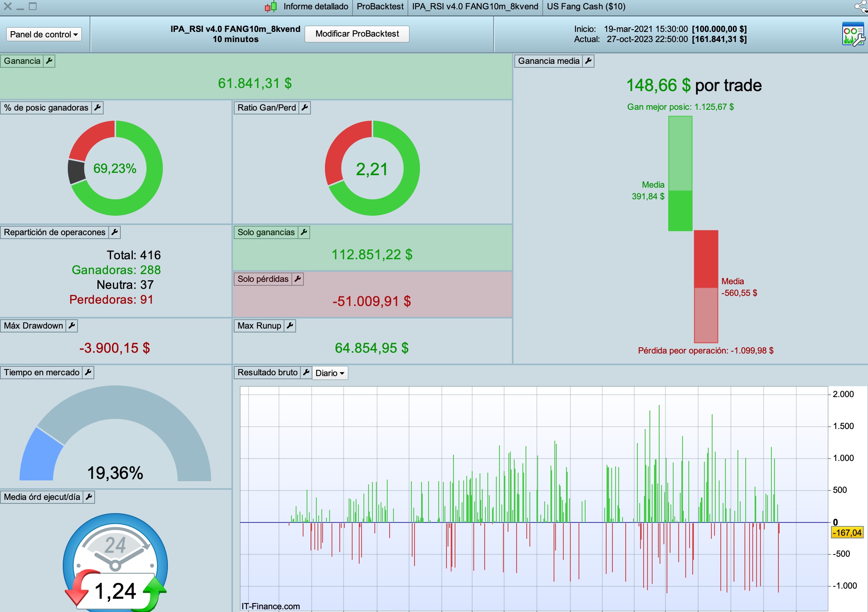868x612 pixels.
Task: Click the Total: 416 text
Action: point(134,255)
